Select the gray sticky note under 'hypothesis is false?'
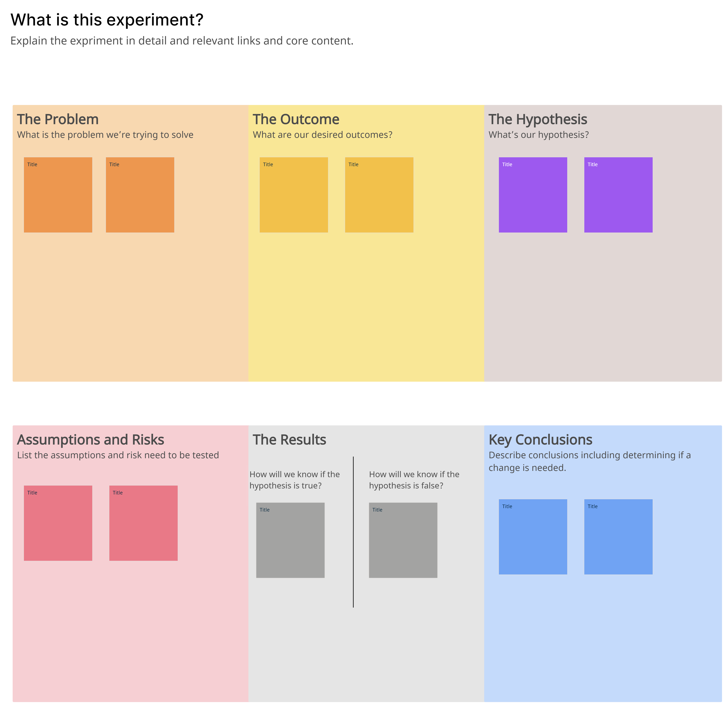Screen dimensions: 728x708 point(403,540)
